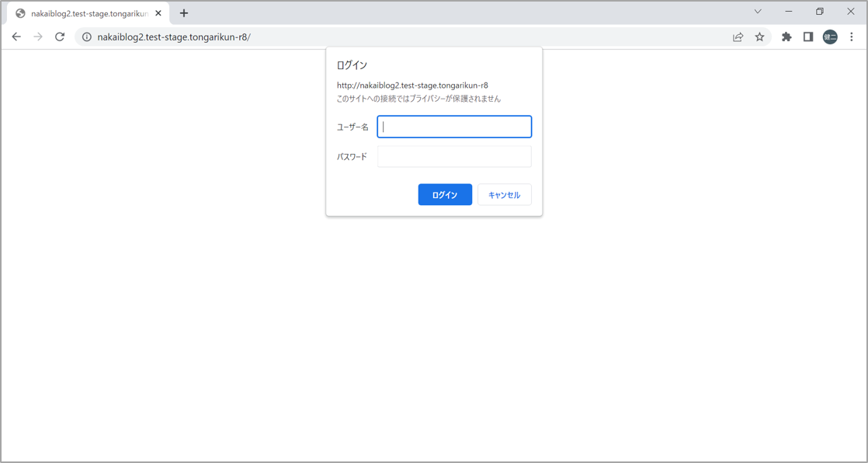The image size is (868, 463).
Task: Focus the ユーザー名 input field
Action: [x=454, y=127]
